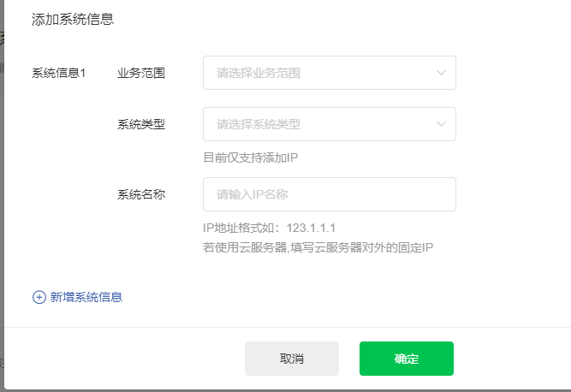The image size is (571, 392).
Task: Click the 系统名称 field label
Action: [x=141, y=195]
